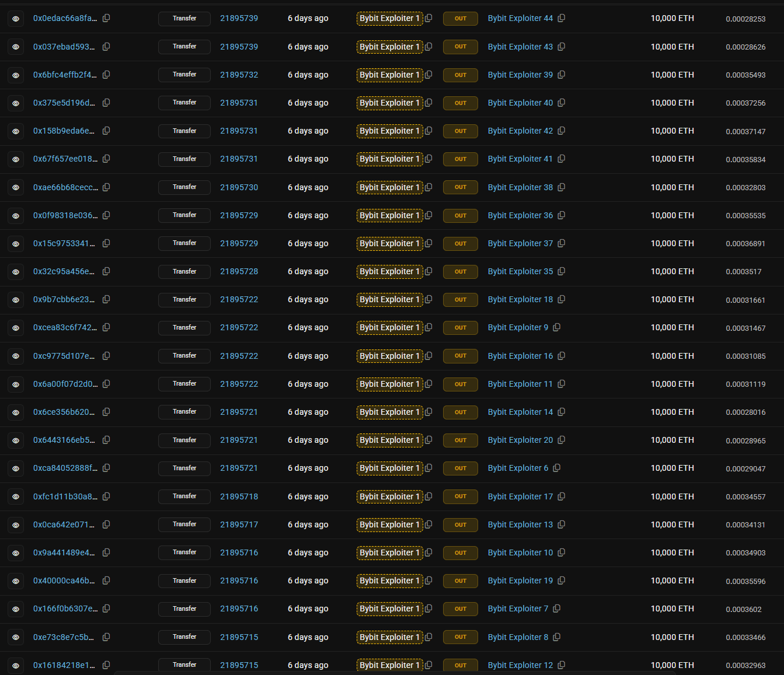Preview transaction 0x40000ca46b with eye icon
Screen dimensions: 784x675
16,581
